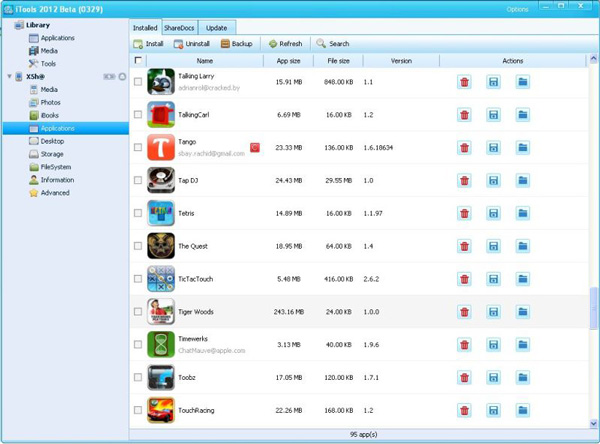The image size is (600, 444).
Task: Open Tiger Woods folder icon
Action: (523, 312)
